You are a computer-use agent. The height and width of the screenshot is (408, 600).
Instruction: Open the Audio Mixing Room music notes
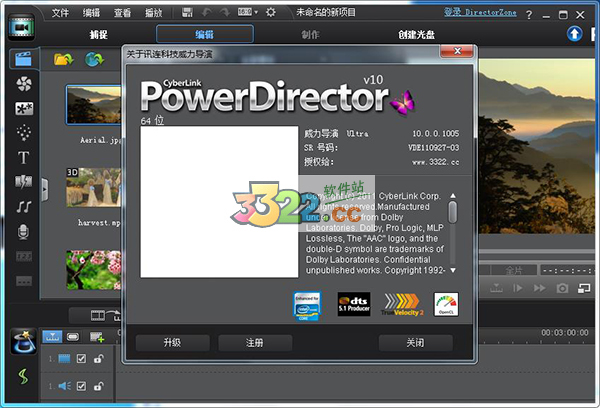24,207
